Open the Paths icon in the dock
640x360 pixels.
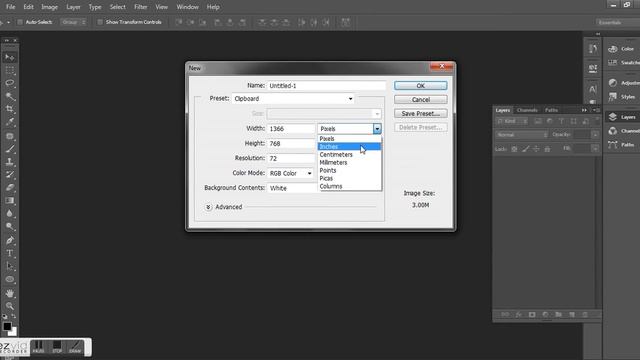pyautogui.click(x=613, y=144)
